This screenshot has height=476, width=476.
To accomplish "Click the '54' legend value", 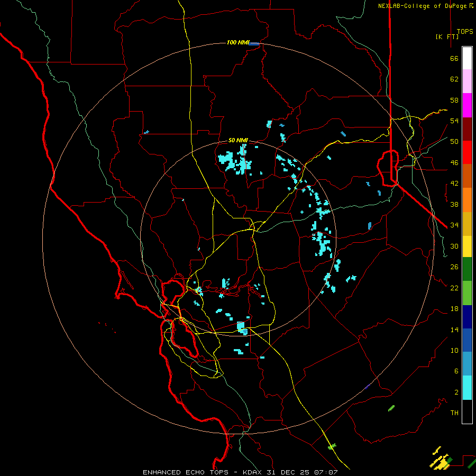I will [454, 121].
